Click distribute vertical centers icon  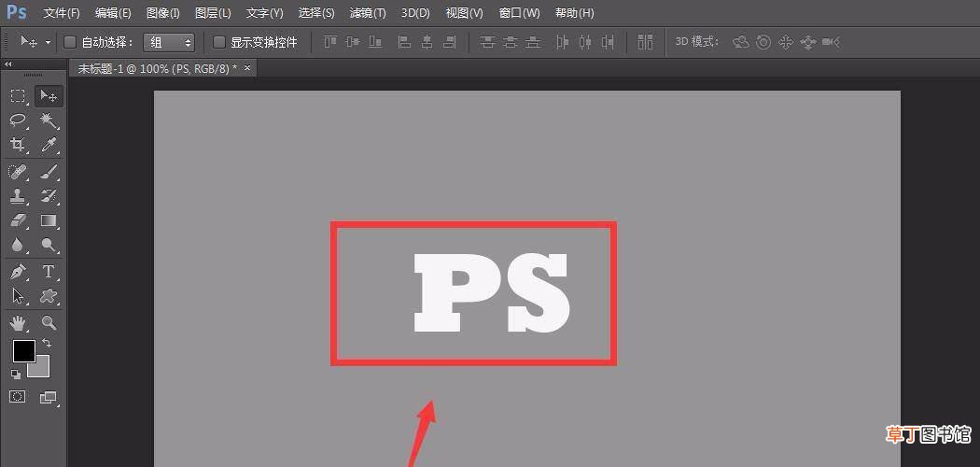pos(510,42)
